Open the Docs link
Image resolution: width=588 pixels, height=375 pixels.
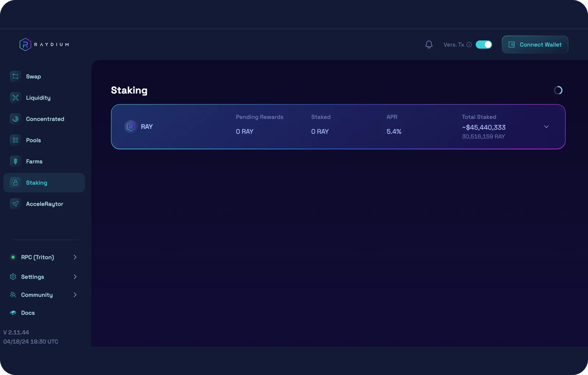tap(28, 313)
